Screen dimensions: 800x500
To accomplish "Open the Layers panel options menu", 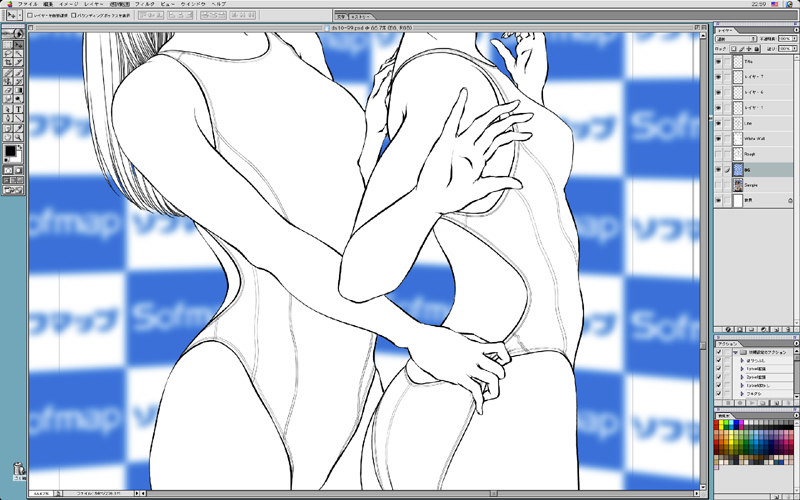I will (x=796, y=30).
